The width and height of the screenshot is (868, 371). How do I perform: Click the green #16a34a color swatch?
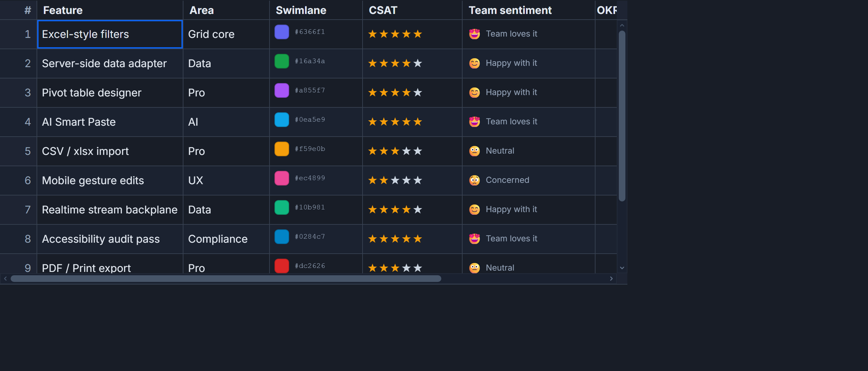282,61
